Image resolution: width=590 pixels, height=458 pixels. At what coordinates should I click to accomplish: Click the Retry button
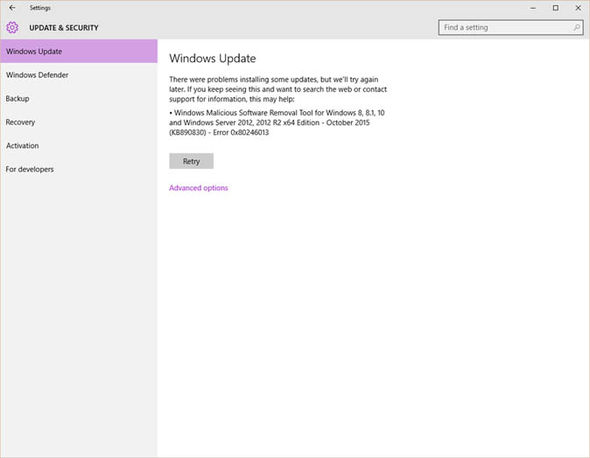(191, 161)
